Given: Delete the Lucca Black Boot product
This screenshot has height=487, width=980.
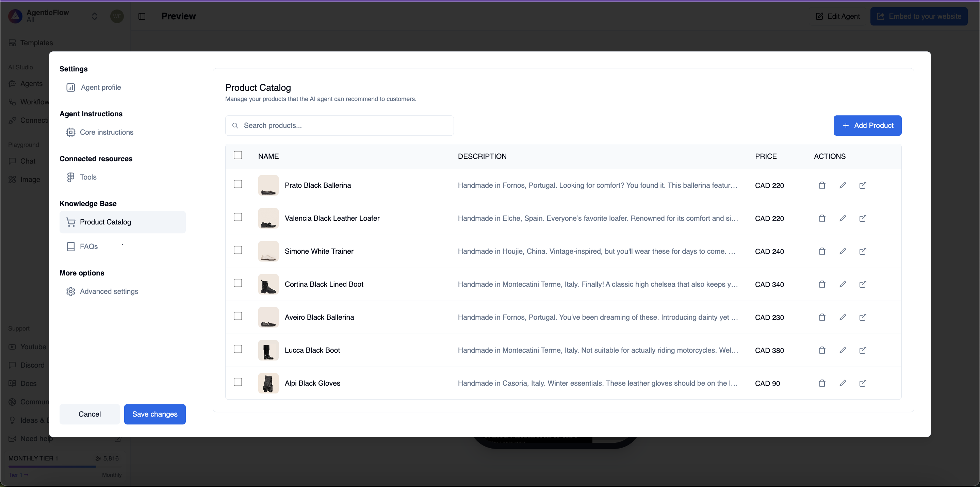Looking at the screenshot, I should pos(822,351).
